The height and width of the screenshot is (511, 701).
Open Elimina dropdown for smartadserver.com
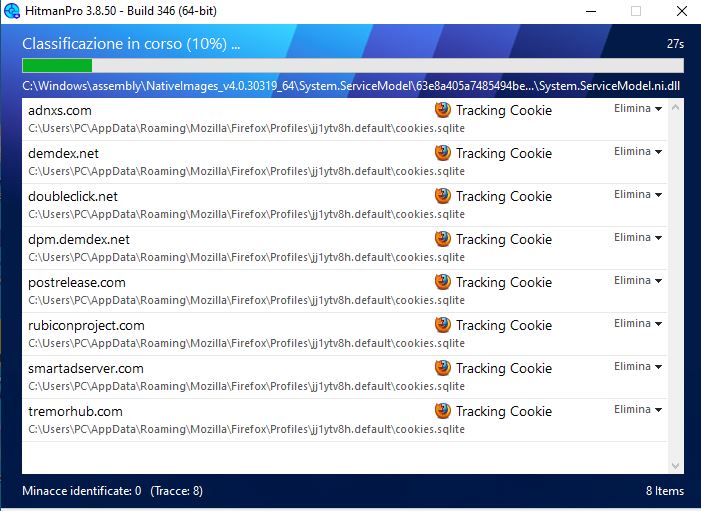click(638, 366)
